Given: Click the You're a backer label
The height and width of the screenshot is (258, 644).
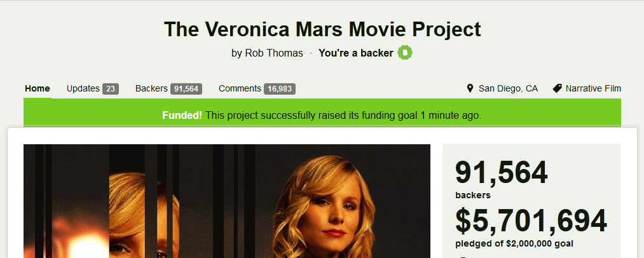Looking at the screenshot, I should 356,53.
